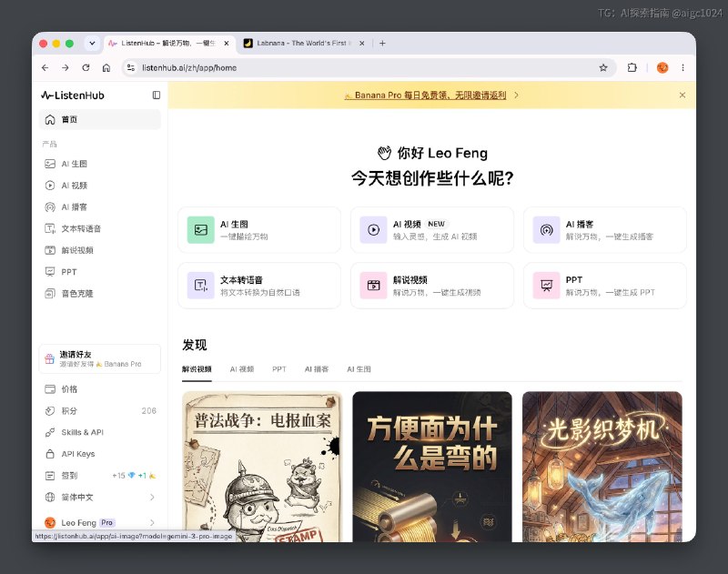Viewport: 728px width, 574px height.
Task: Close the ListenHub browser tab
Action: (227, 43)
